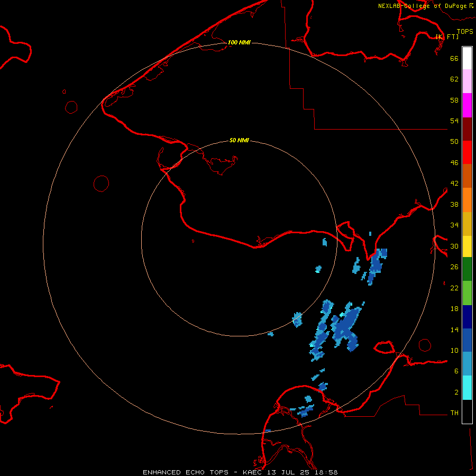Click the bright orange legend swatch
The height and width of the screenshot is (476, 476).
click(x=467, y=200)
